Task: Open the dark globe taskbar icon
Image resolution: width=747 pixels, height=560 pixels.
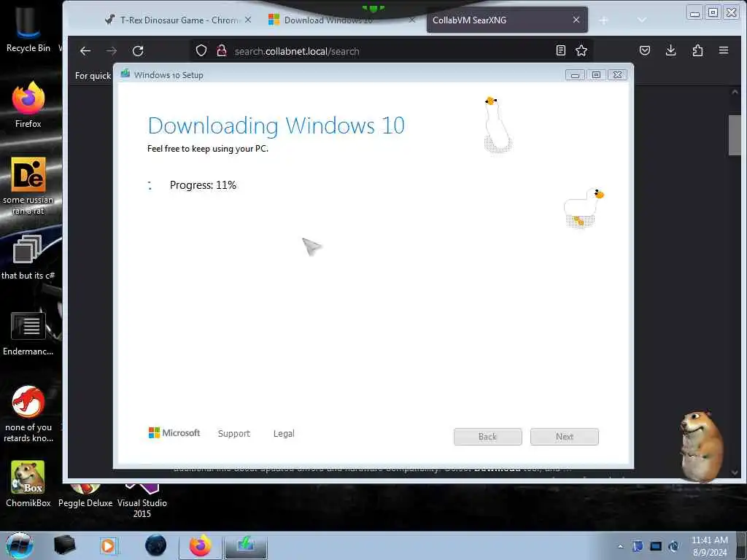Action: (x=156, y=545)
